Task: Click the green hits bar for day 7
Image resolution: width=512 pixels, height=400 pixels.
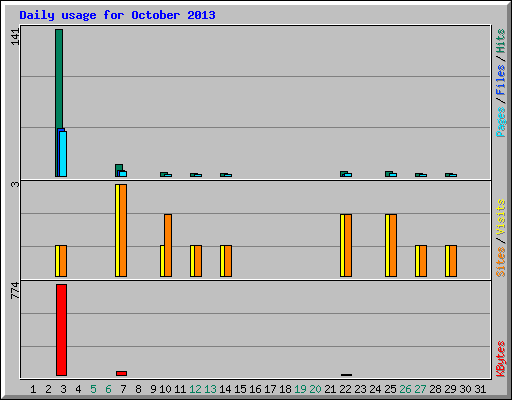Action: 119,168
